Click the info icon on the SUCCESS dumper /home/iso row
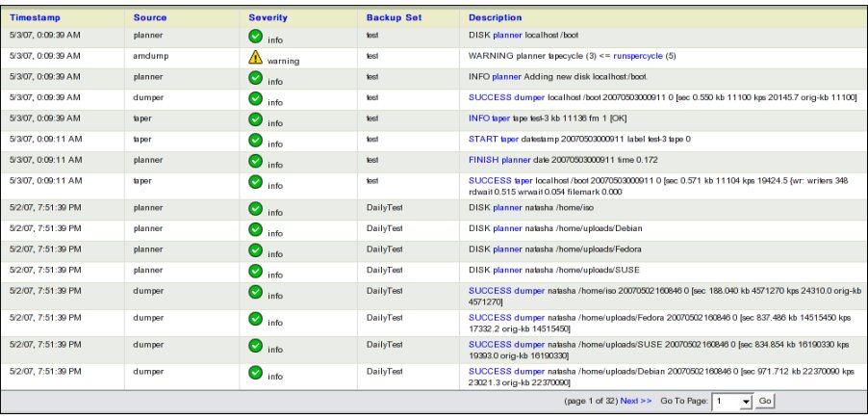Viewport: 868px width, 419px height. tap(255, 292)
